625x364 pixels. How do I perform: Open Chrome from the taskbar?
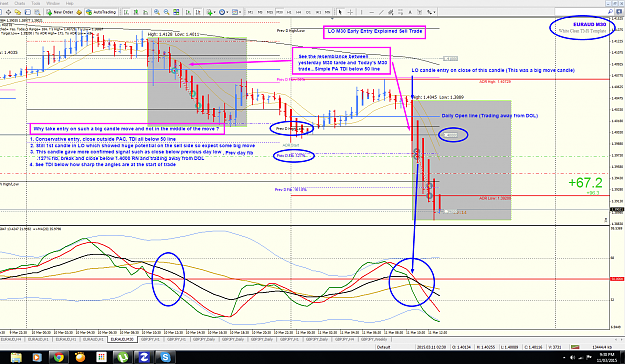click(x=59, y=357)
